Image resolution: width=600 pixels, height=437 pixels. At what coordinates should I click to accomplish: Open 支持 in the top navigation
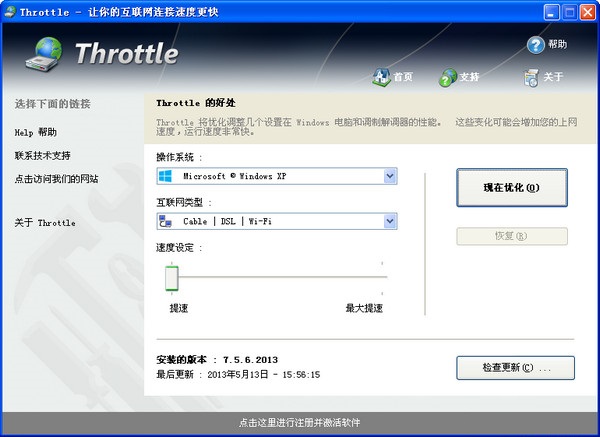pyautogui.click(x=470, y=77)
